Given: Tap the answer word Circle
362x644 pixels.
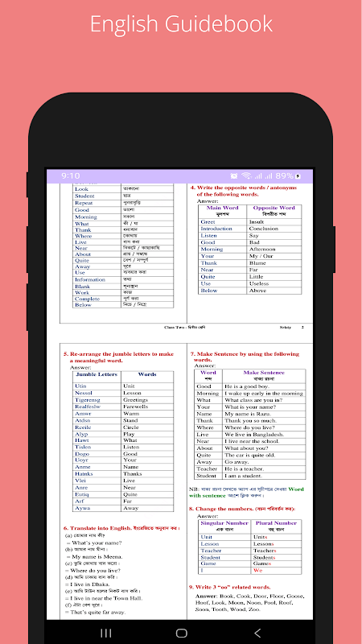Looking at the screenshot, I should (130, 427).
